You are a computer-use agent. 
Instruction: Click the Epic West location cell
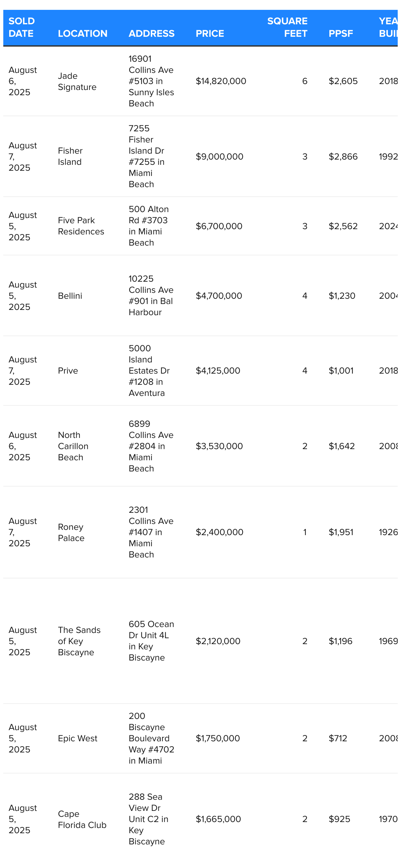point(78,738)
